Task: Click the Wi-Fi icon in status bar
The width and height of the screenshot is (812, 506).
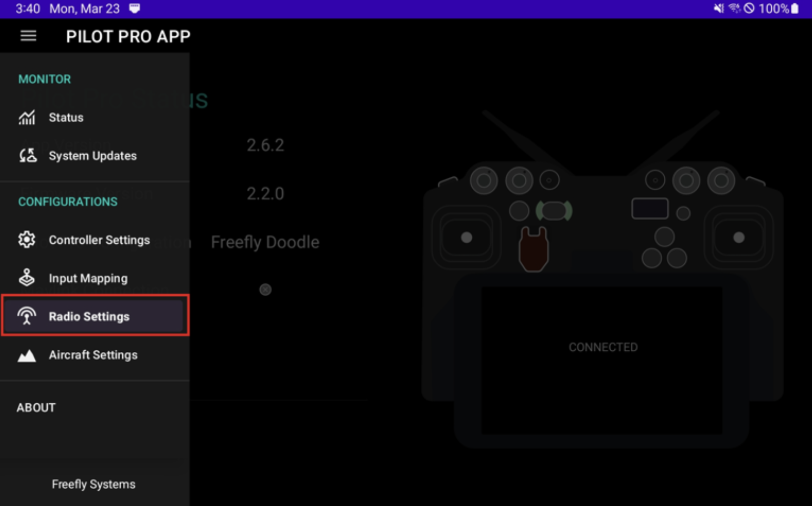Action: tap(734, 8)
